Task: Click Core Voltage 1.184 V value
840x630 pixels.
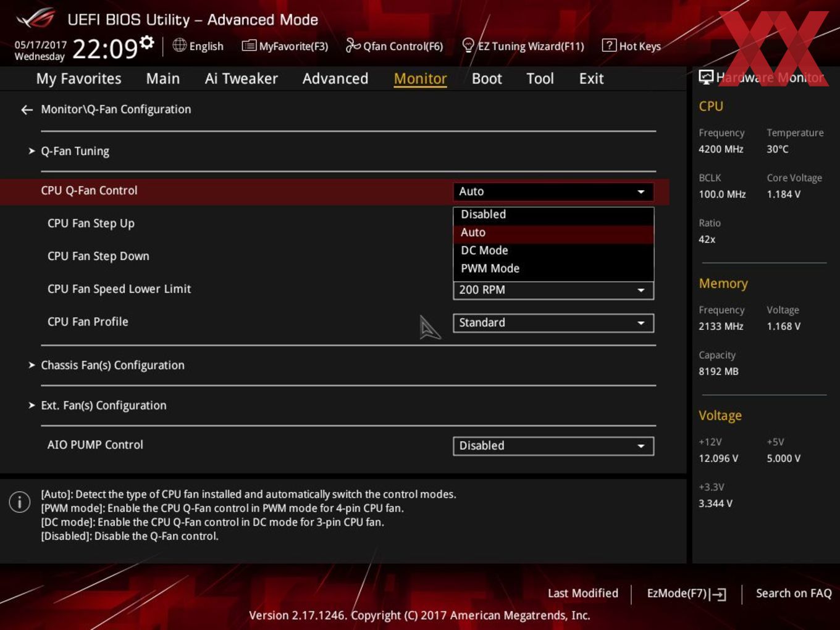Action: [783, 194]
